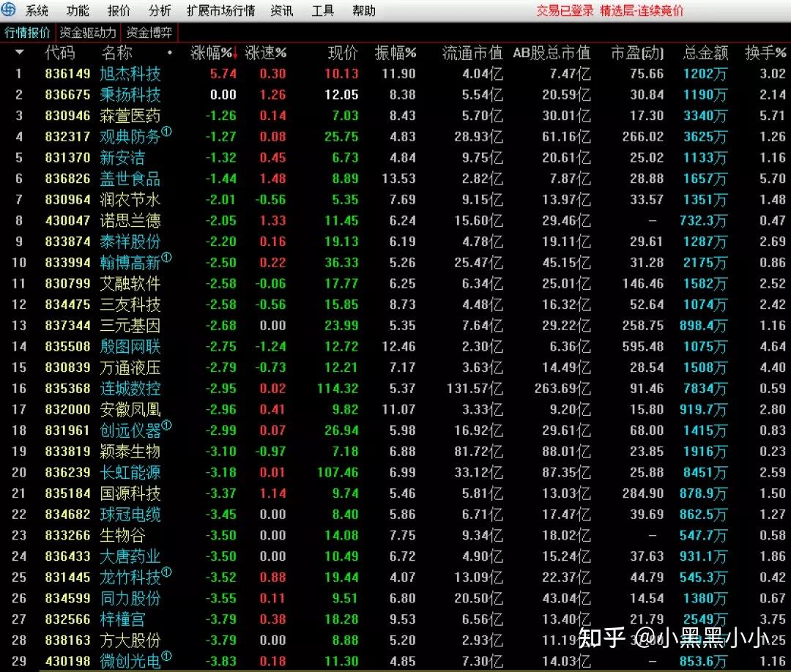
Task: Select stock row 诺思兰德
Action: 395,221
